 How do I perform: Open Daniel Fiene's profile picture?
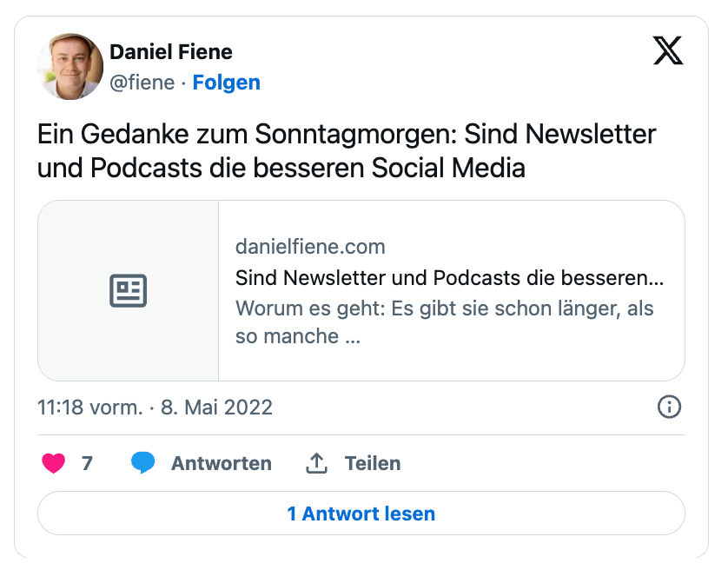tap(70, 67)
